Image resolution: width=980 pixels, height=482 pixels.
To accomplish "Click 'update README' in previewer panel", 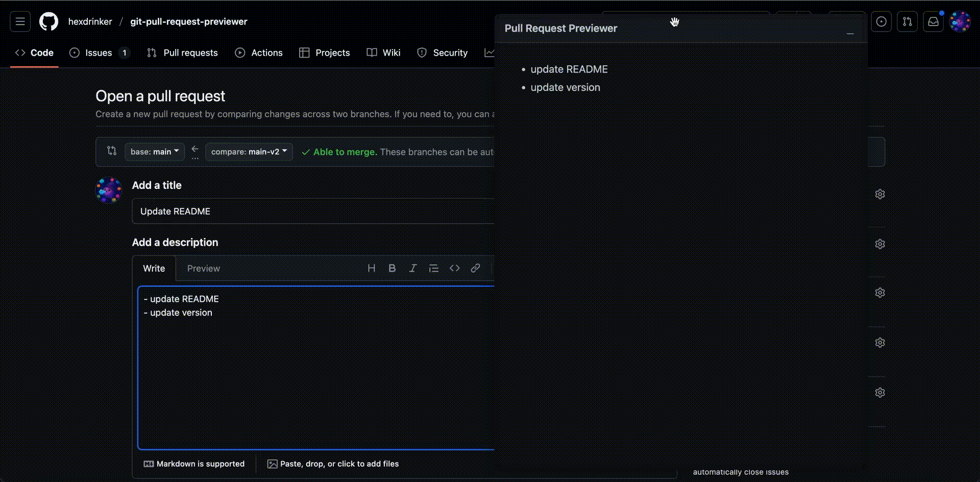I will tap(569, 69).
